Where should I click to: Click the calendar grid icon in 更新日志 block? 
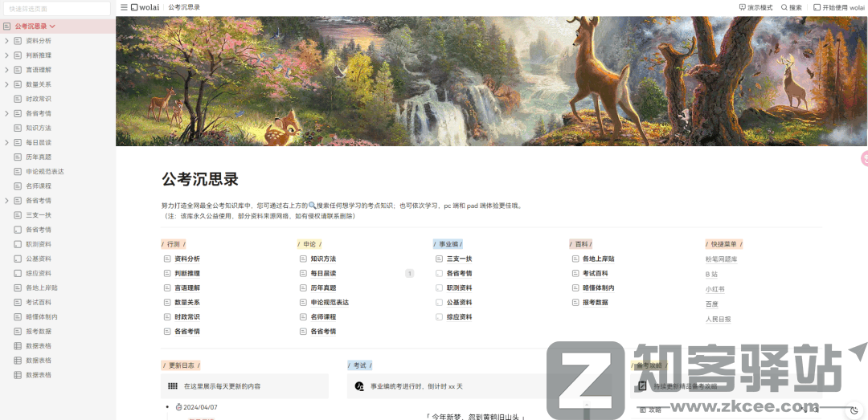(172, 386)
